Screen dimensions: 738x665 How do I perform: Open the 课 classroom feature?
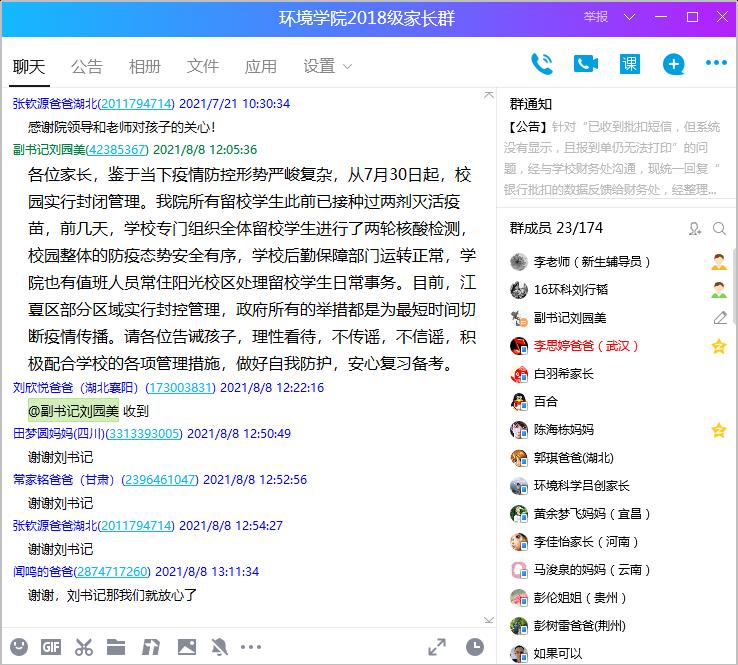tap(629, 64)
